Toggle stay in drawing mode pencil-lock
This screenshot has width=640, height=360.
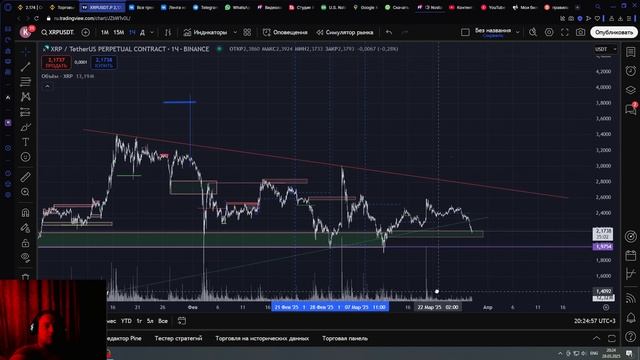[x=25, y=228]
